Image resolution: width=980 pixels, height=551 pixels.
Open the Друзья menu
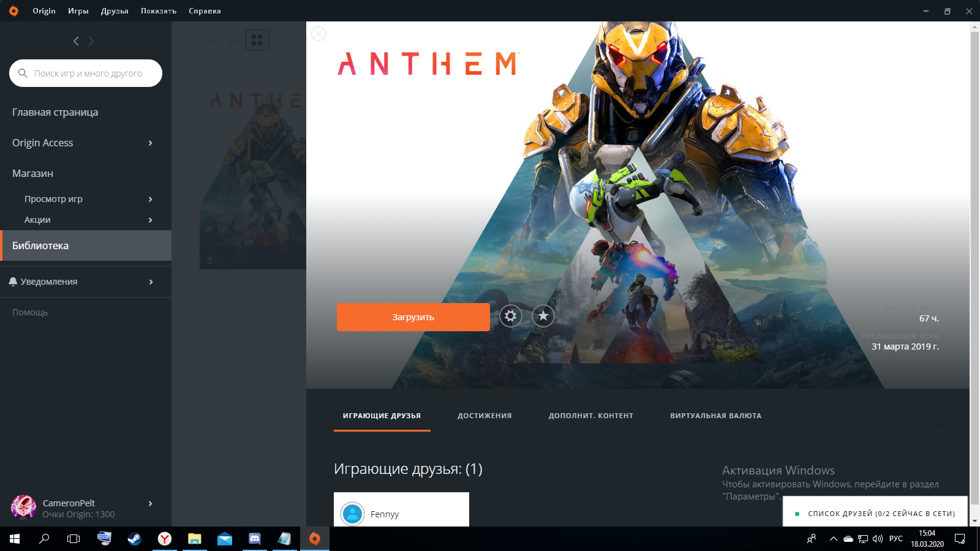point(115,11)
